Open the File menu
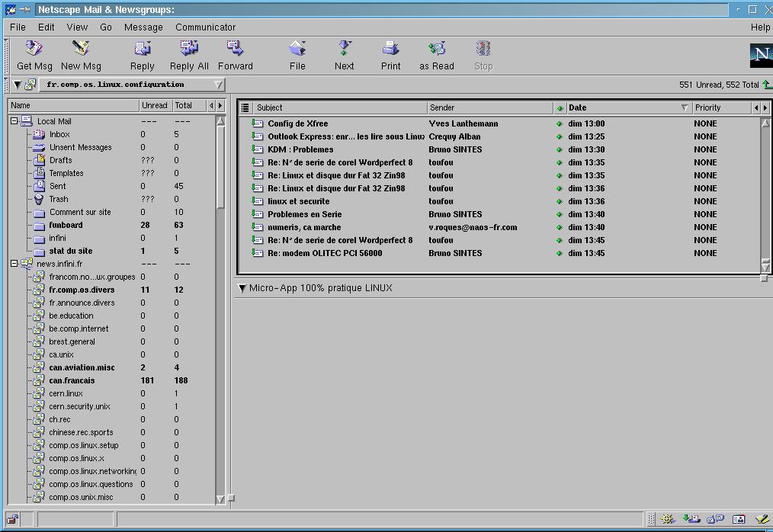 pos(18,27)
